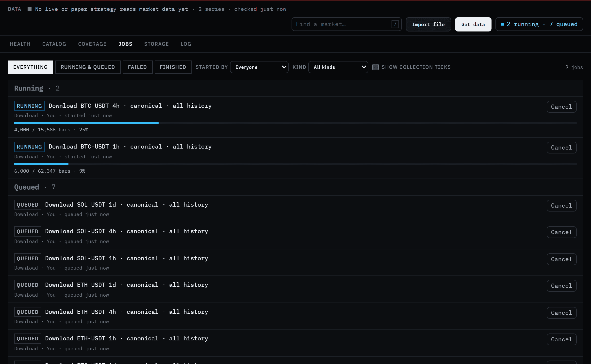Click the blue square running jobs indicator
Screen dimensions: 591x364
502,24
